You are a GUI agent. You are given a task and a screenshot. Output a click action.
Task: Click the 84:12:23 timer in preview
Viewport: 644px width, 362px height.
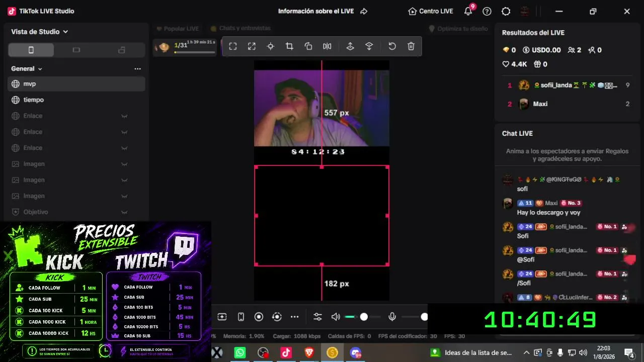(318, 151)
